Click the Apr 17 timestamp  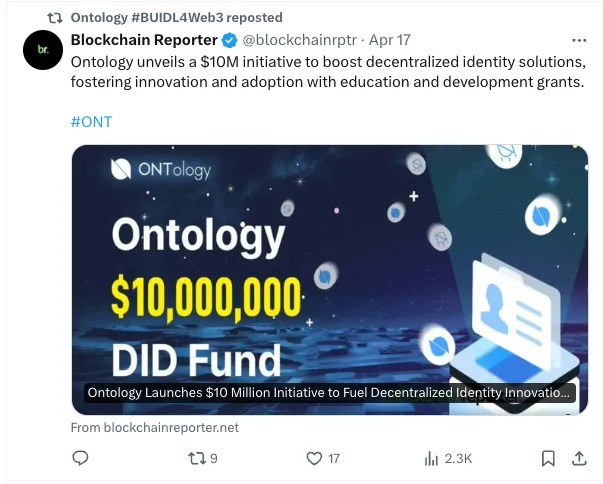390,41
